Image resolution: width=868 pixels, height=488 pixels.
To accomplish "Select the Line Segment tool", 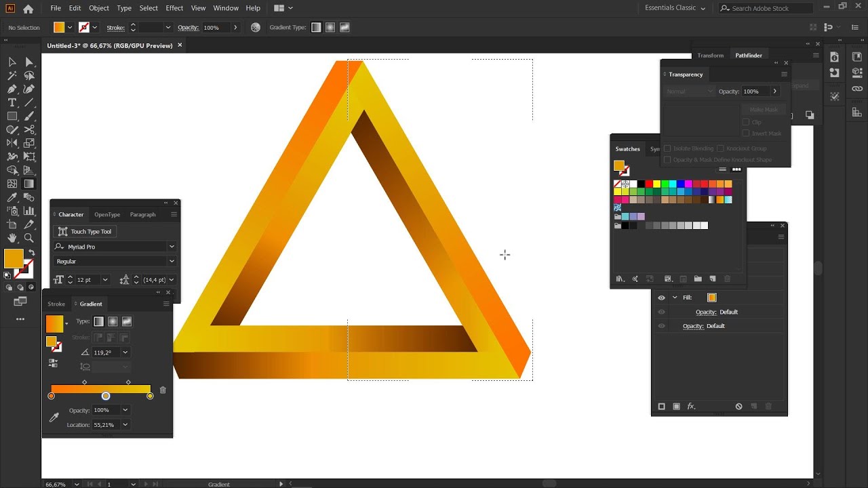I will pos(29,102).
